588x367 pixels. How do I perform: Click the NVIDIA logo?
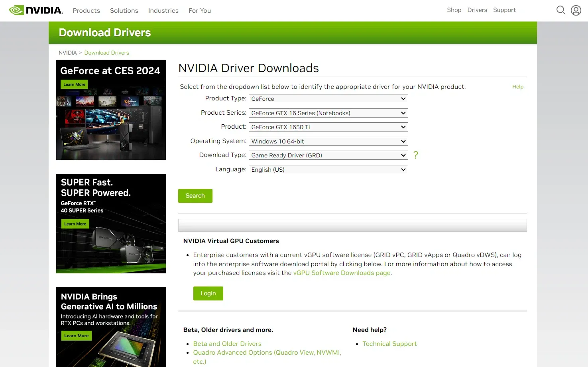coord(36,10)
